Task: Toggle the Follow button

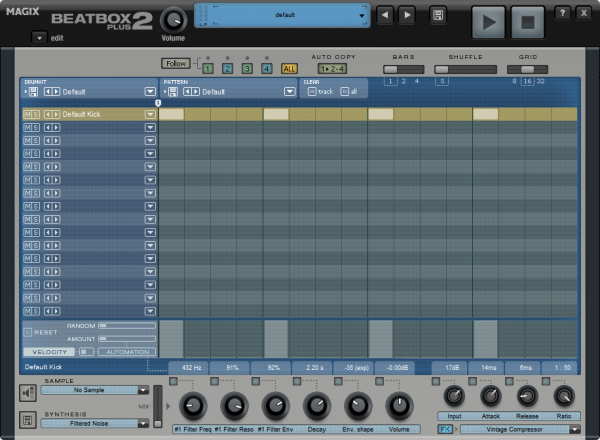Action: tap(175, 63)
